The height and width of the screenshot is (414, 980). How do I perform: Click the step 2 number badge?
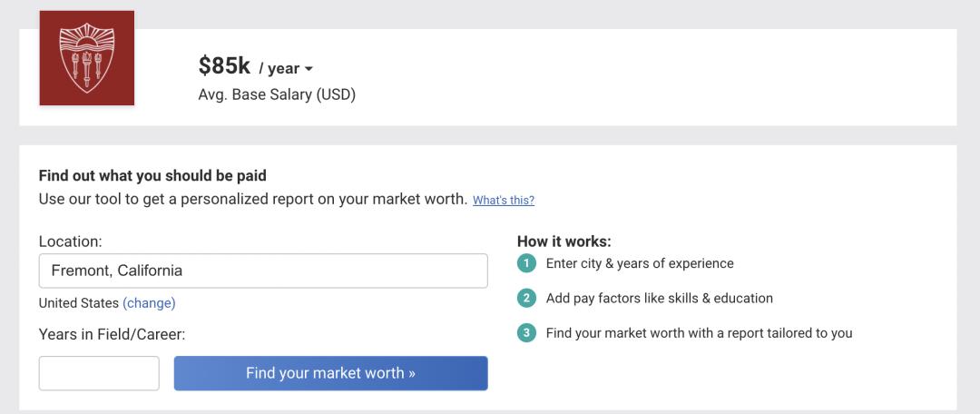(x=526, y=298)
